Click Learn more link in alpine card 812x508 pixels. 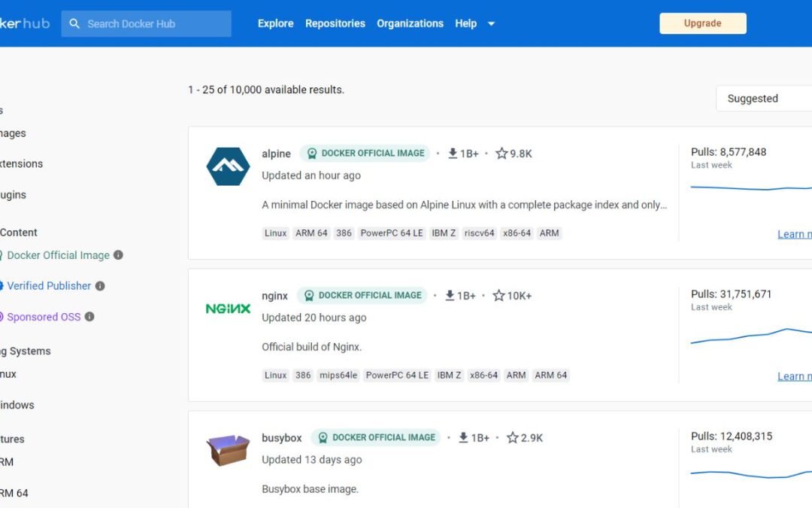point(795,234)
